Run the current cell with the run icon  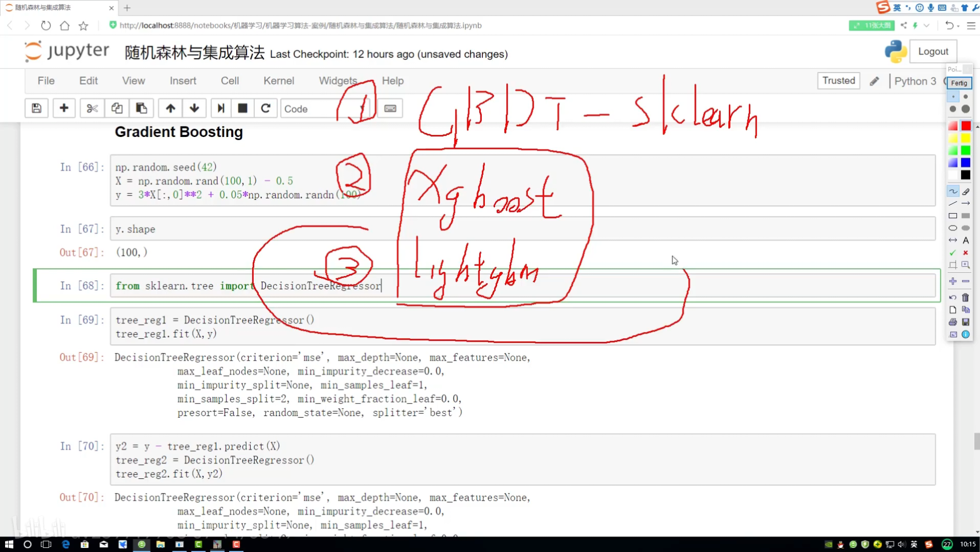[x=221, y=108]
